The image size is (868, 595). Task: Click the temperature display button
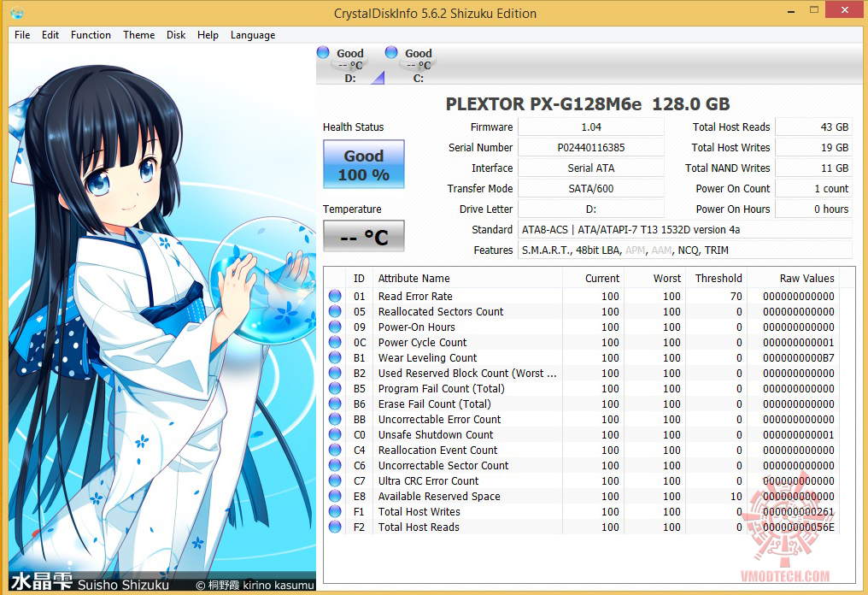coord(364,236)
